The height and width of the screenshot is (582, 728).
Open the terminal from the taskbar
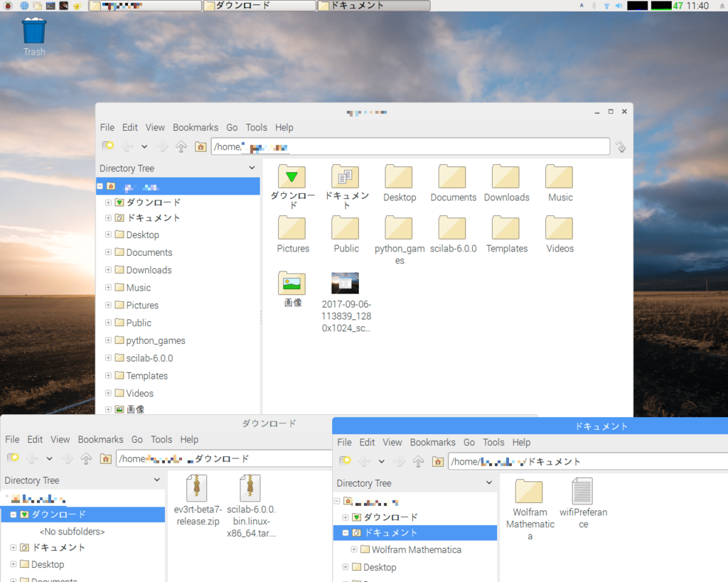pos(50,6)
